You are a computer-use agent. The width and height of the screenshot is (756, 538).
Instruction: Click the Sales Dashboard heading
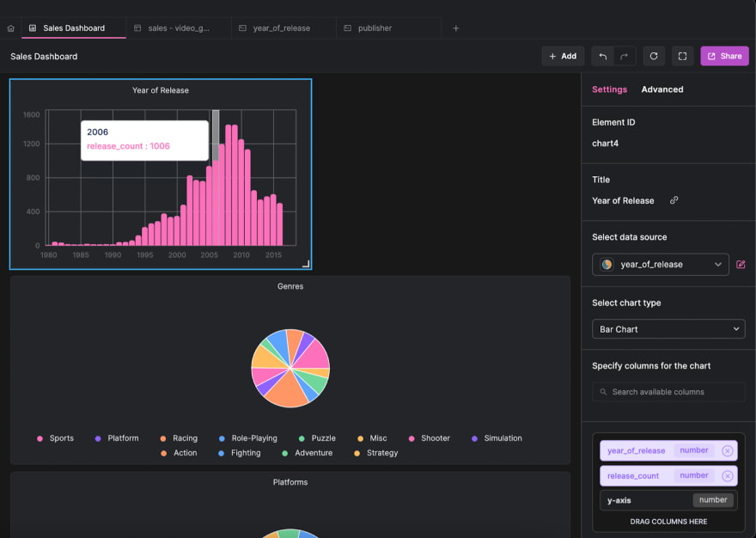pos(44,57)
